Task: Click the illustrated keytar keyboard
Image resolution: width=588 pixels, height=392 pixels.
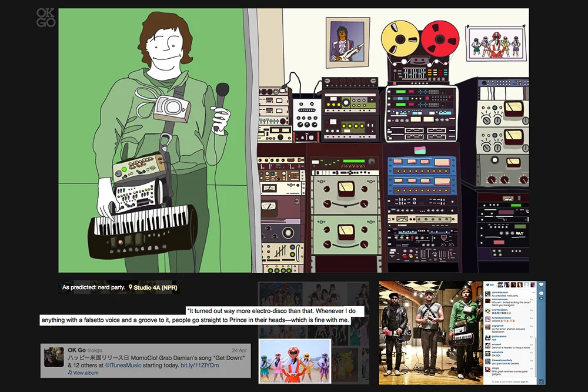Action: pyautogui.click(x=142, y=232)
